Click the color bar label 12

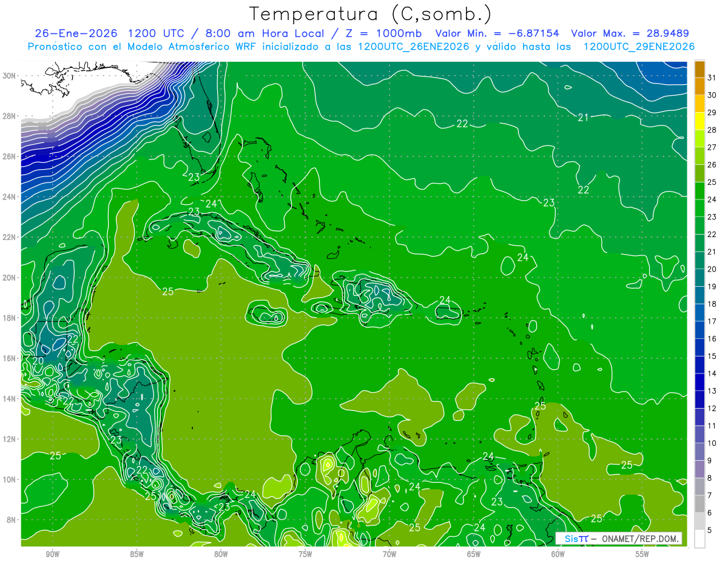coord(712,409)
